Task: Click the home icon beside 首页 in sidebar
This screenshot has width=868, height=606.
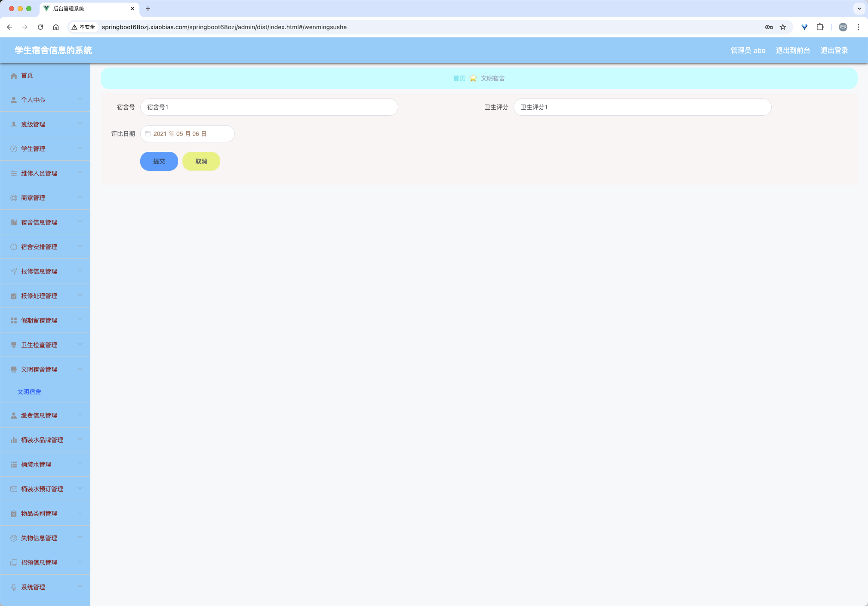Action: (14, 76)
